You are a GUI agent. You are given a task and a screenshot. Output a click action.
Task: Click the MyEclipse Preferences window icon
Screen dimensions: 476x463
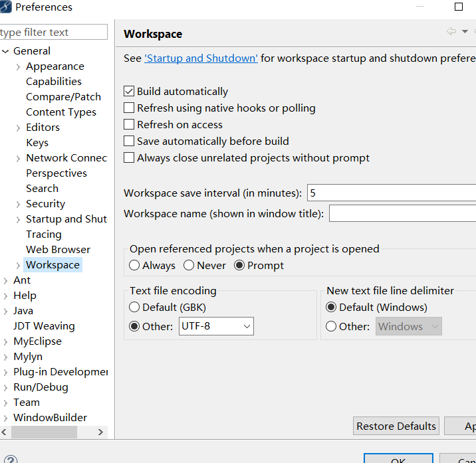(x=5, y=7)
